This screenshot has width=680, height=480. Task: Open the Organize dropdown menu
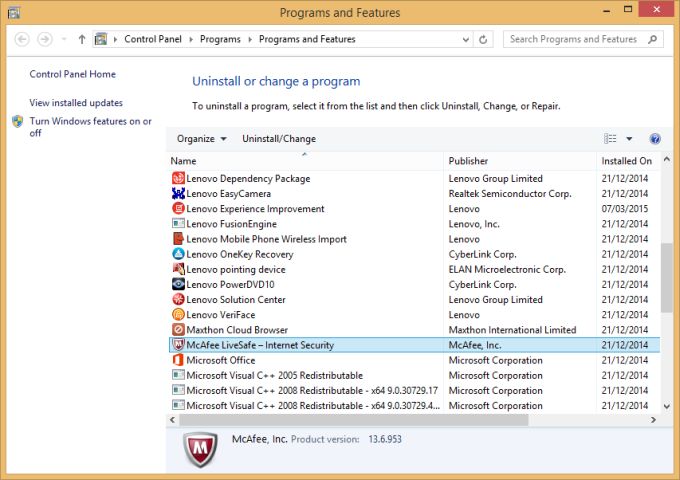[x=201, y=139]
